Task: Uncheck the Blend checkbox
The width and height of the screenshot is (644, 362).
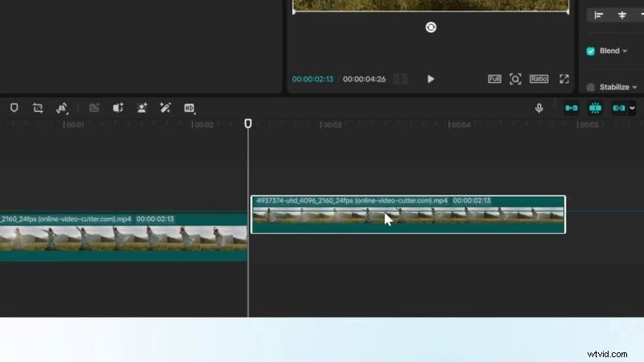Action: (591, 51)
